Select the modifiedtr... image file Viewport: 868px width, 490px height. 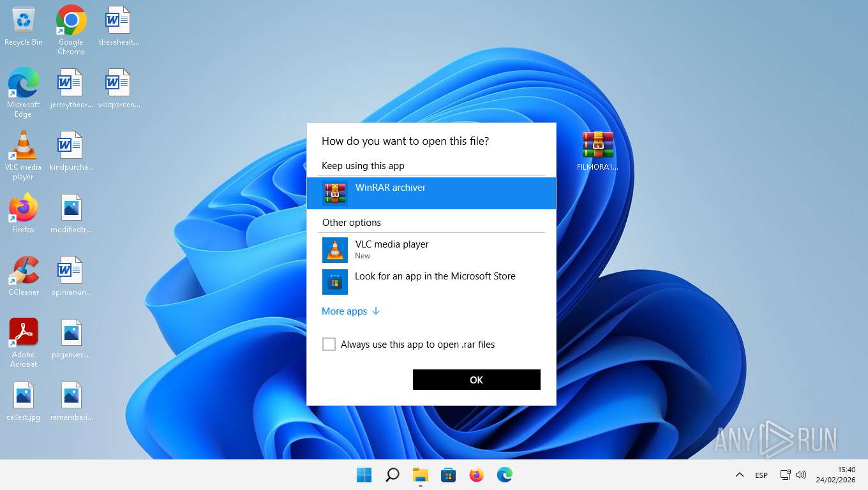71,214
